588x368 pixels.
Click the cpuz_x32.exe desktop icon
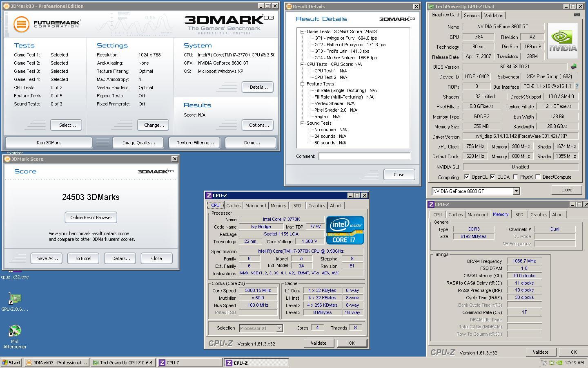pos(15,276)
